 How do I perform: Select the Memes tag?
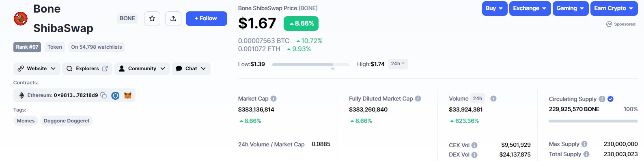click(26, 121)
